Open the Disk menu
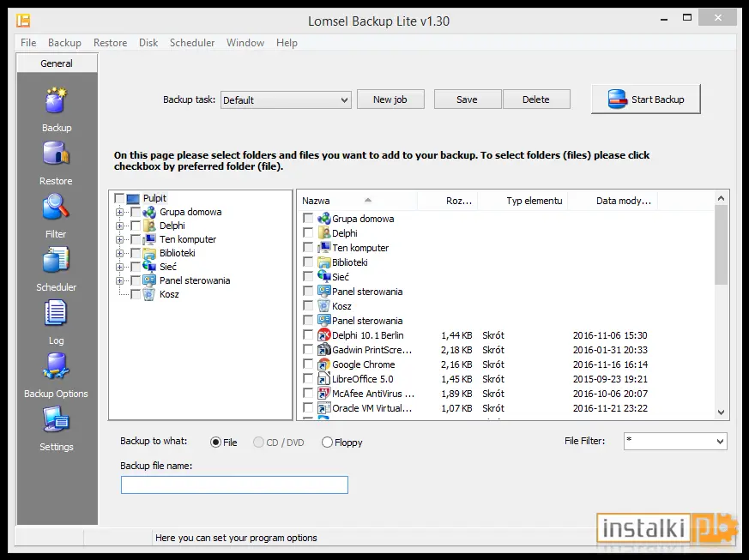The image size is (749, 560). [148, 43]
